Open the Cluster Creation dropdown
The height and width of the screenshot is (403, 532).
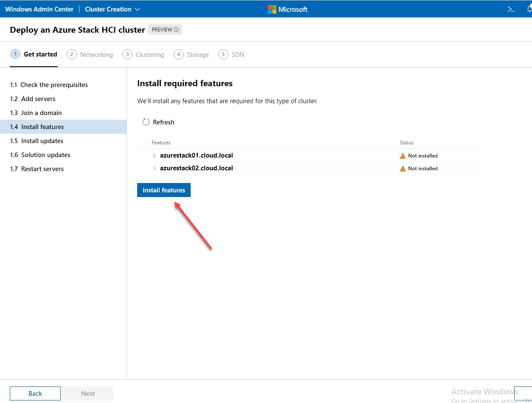(x=113, y=9)
